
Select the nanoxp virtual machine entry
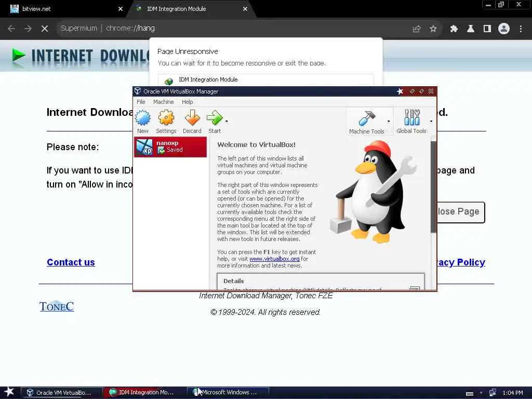point(170,147)
